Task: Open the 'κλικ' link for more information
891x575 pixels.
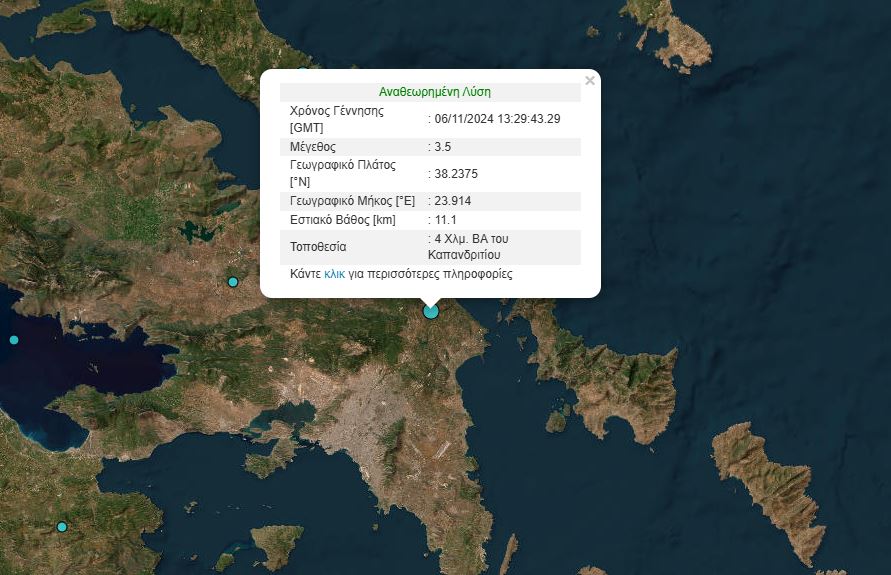Action: pyautogui.click(x=334, y=274)
